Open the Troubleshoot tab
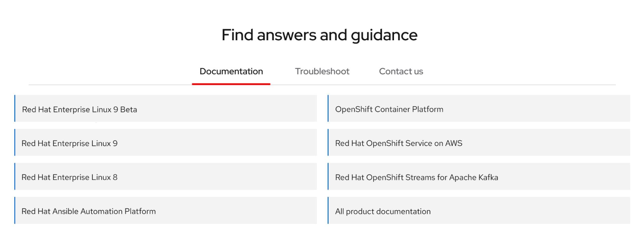 point(322,71)
